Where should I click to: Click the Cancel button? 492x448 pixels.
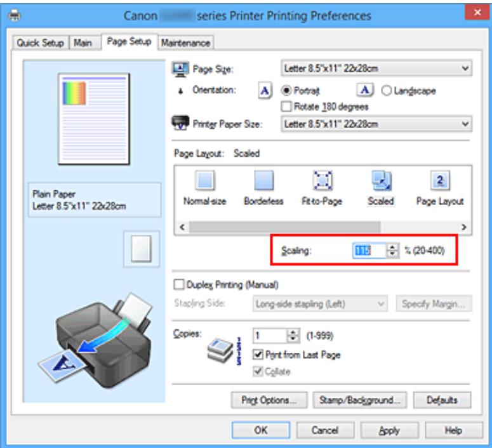click(x=325, y=430)
